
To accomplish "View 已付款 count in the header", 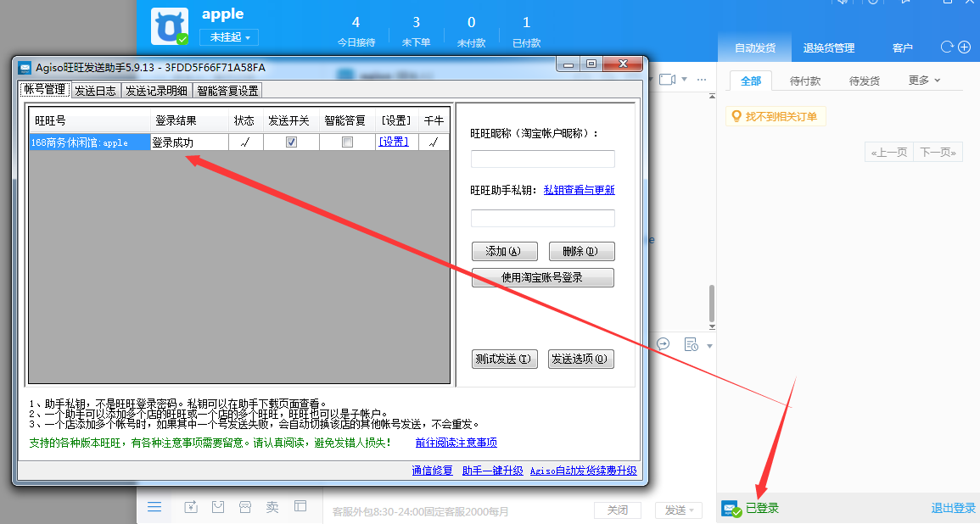I will (526, 31).
